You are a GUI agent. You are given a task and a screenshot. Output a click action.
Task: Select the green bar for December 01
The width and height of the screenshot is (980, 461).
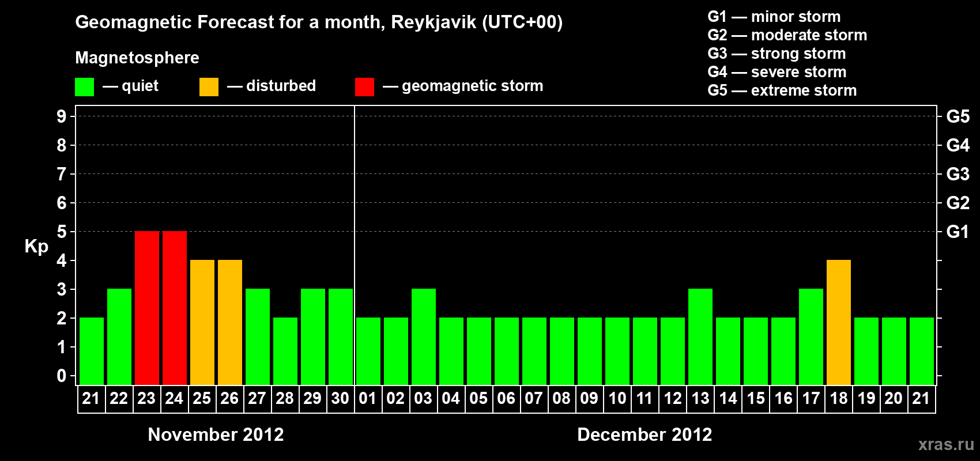pos(368,352)
